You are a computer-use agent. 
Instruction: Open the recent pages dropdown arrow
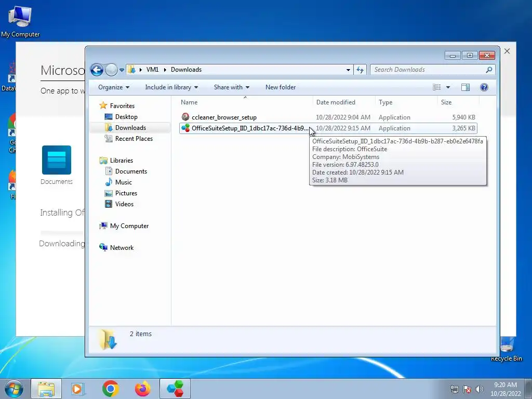click(122, 70)
